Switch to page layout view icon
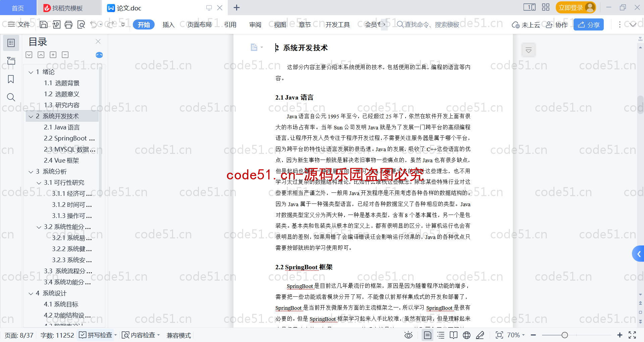Screen dimensions: 644x342 click(427, 335)
